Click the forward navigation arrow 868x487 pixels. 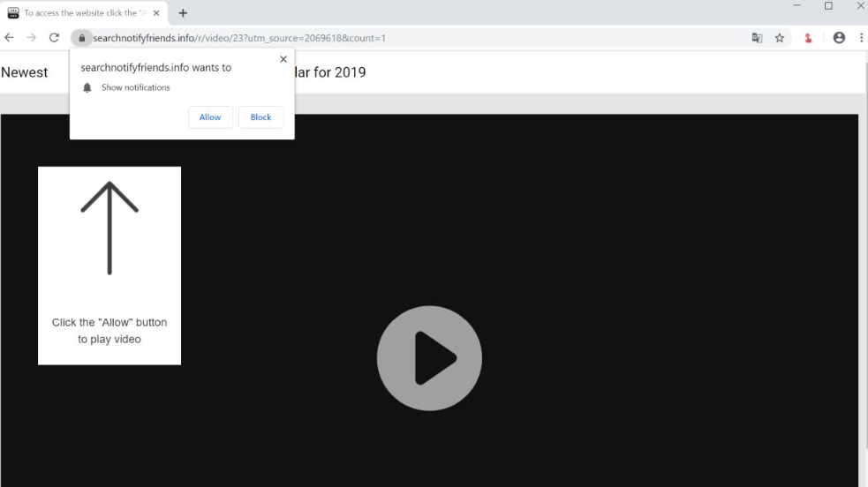(32, 38)
